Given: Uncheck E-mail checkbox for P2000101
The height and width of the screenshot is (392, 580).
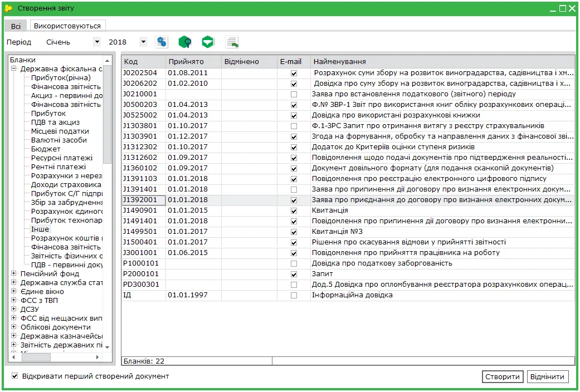Looking at the screenshot, I should point(294,275).
